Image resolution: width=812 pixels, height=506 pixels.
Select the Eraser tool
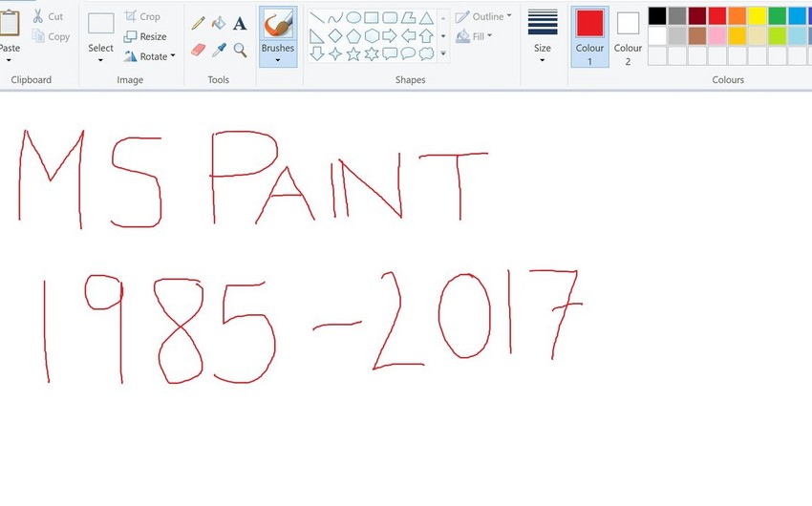[x=199, y=50]
